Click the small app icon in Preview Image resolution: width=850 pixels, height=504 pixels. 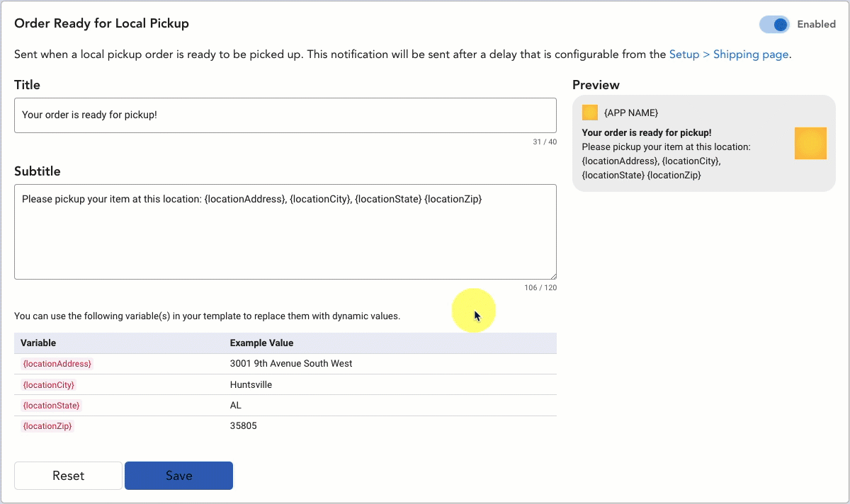(x=589, y=113)
